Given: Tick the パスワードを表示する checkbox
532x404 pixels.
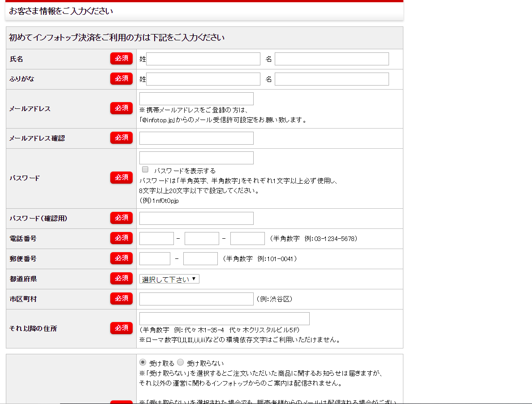Looking at the screenshot, I should pos(145,169).
